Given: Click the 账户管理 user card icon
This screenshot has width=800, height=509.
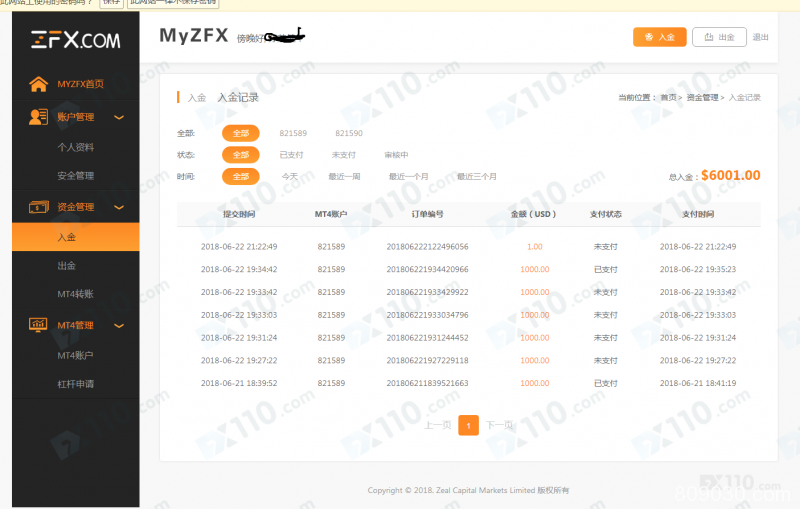Looking at the screenshot, I should 38,117.
